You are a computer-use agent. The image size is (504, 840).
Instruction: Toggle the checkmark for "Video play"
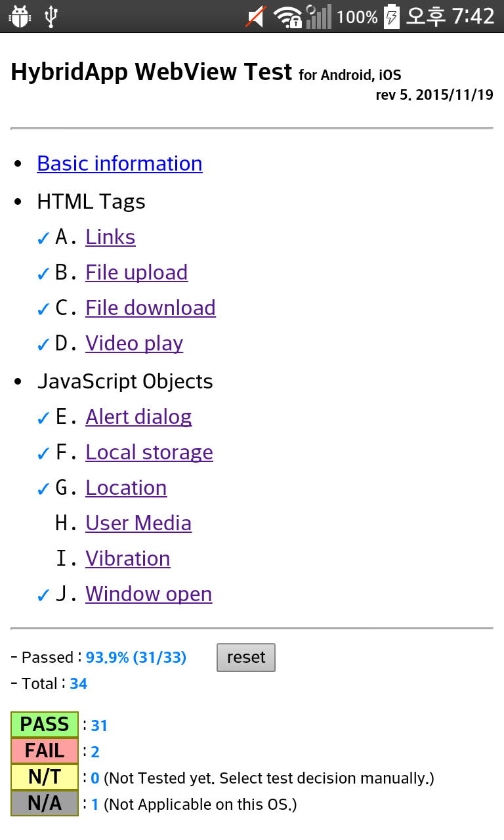point(43,344)
